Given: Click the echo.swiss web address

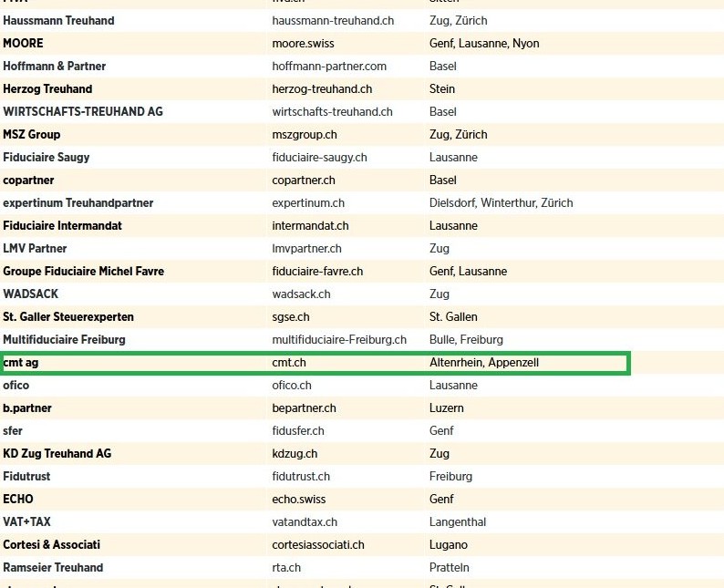Looking at the screenshot, I should pos(299,500).
